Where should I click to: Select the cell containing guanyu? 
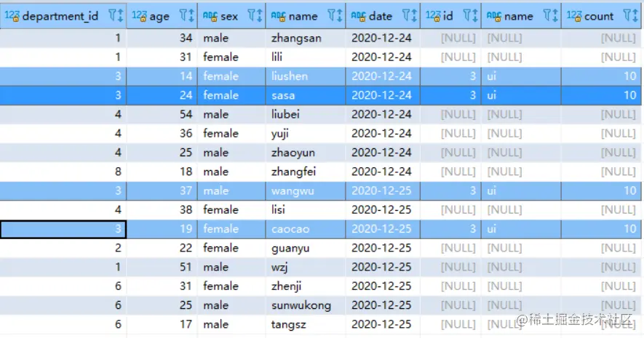[x=306, y=248]
